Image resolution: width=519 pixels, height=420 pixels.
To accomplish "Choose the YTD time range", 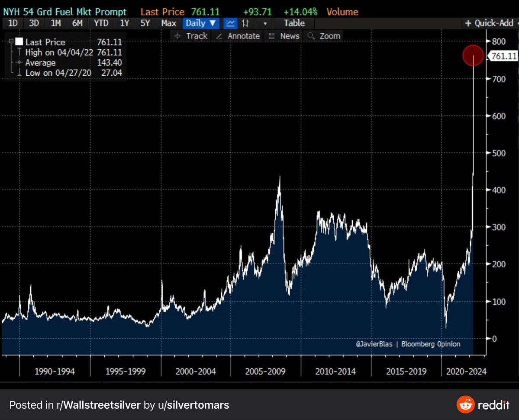I will coord(101,23).
